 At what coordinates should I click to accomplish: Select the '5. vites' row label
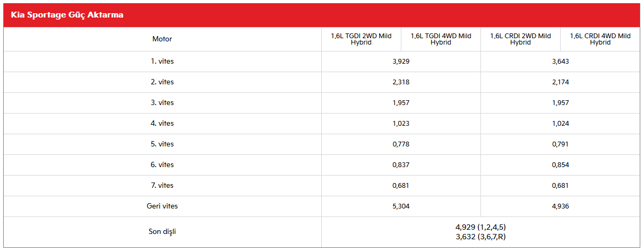[x=162, y=144]
